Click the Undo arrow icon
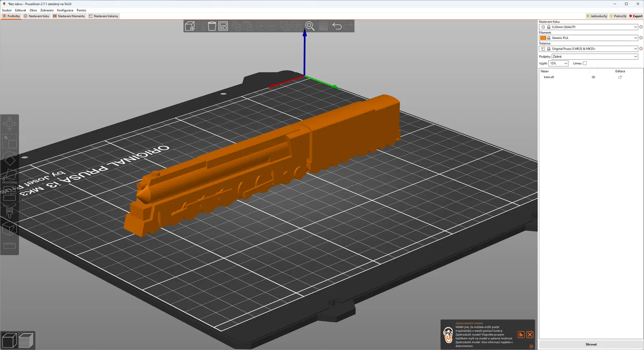The image size is (644, 350). point(337,26)
